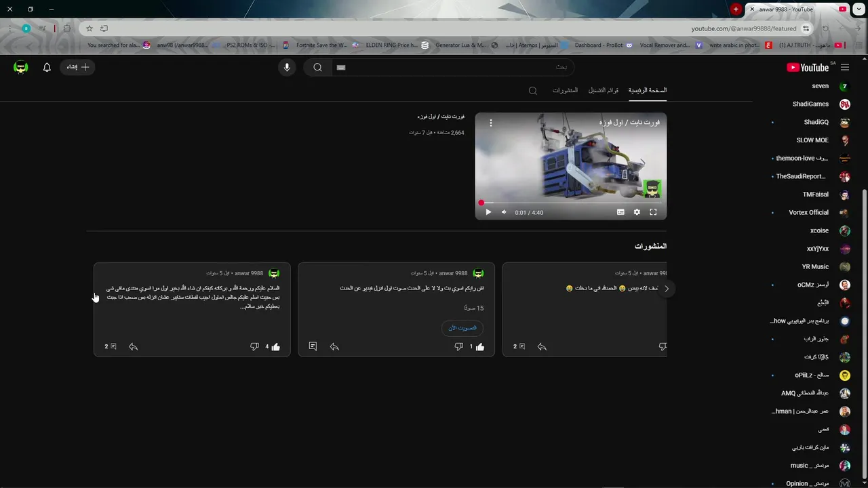Viewport: 868px width, 488px height.
Task: Click the YouTube address bar URL
Action: click(x=743, y=28)
